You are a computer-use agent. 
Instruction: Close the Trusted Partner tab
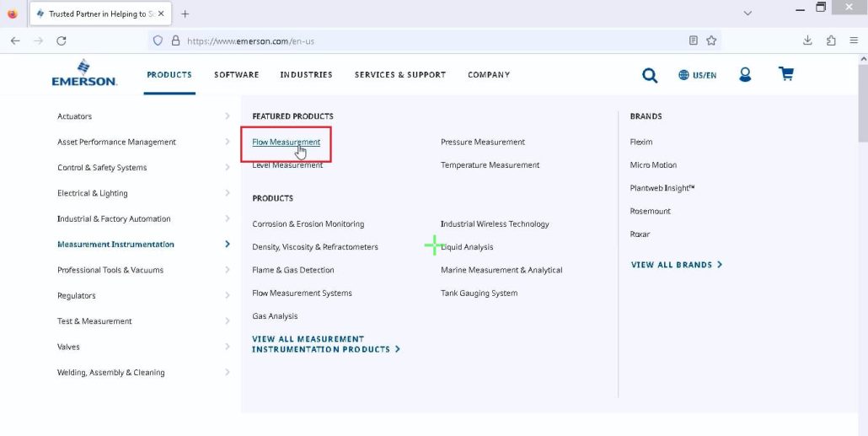coord(161,13)
